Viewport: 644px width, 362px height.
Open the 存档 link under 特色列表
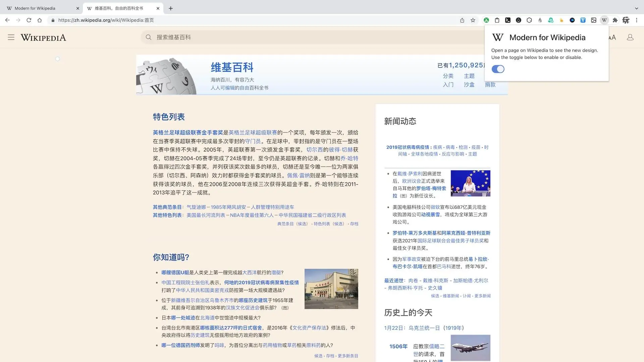[x=354, y=224]
